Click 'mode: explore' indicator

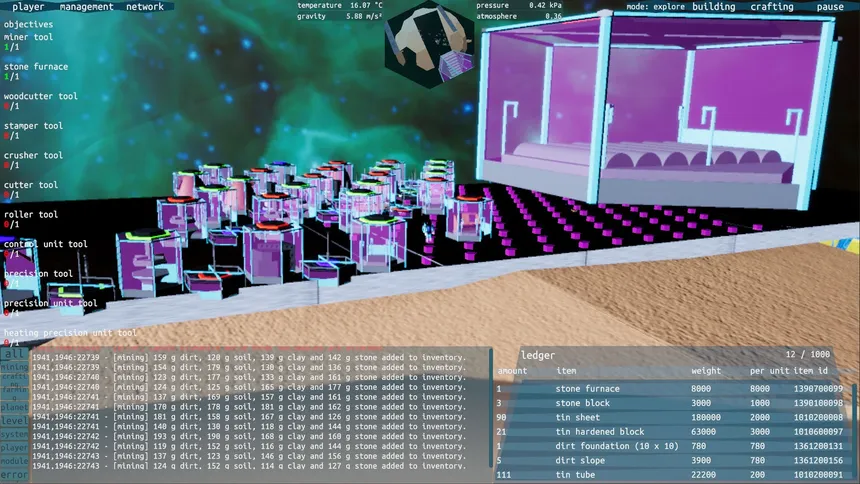tap(655, 7)
